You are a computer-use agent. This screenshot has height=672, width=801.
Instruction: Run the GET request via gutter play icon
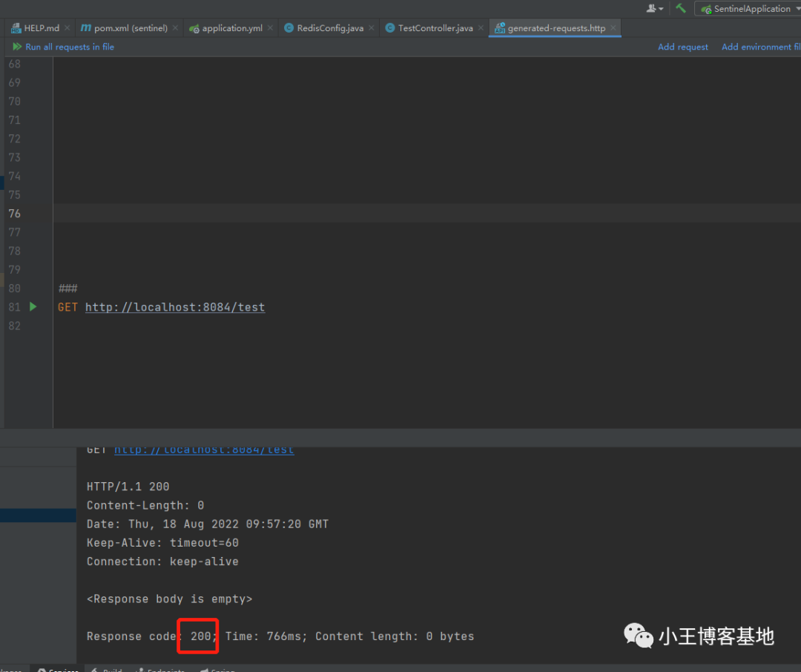click(x=33, y=306)
